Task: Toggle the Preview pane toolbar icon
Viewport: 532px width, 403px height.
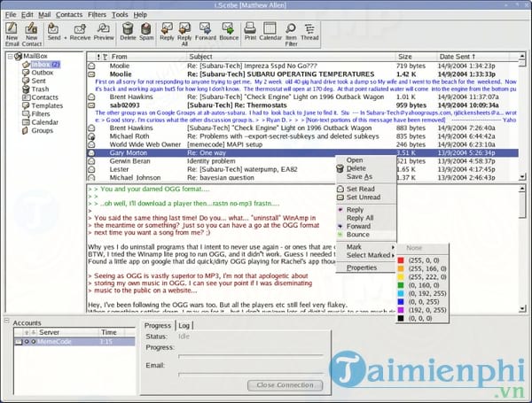Action: click(105, 34)
